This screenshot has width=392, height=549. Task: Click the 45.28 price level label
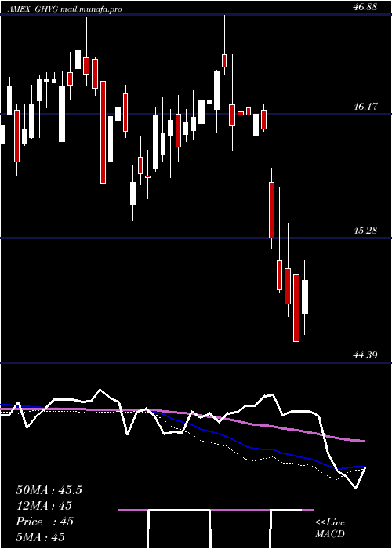(x=365, y=231)
